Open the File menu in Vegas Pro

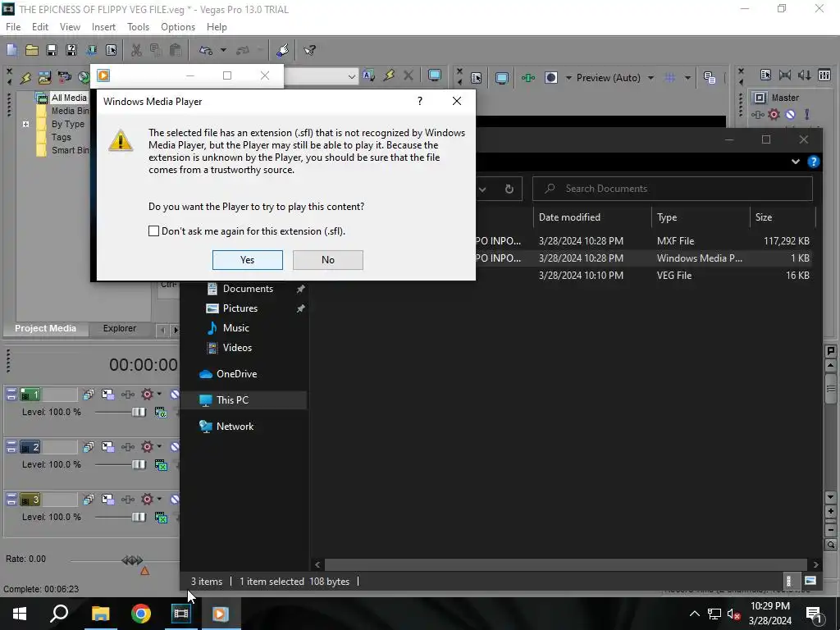13,27
